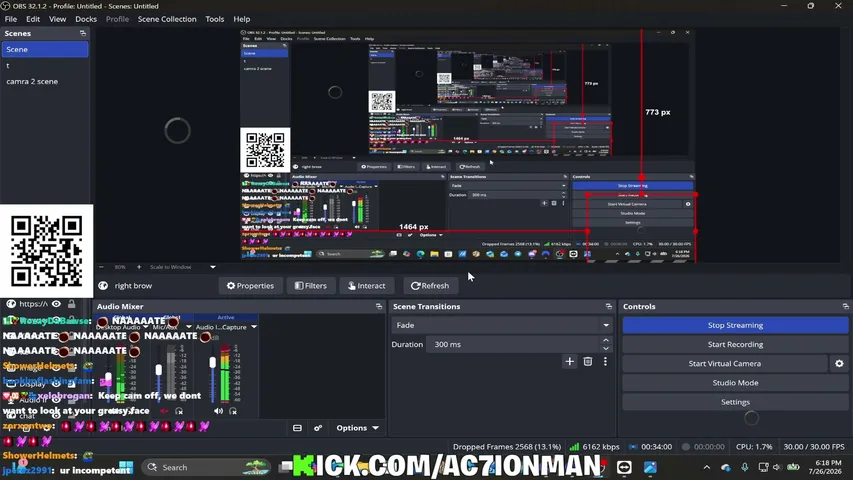Float the Scene Transitions dock
This screenshot has height=480, width=853.
(x=609, y=306)
